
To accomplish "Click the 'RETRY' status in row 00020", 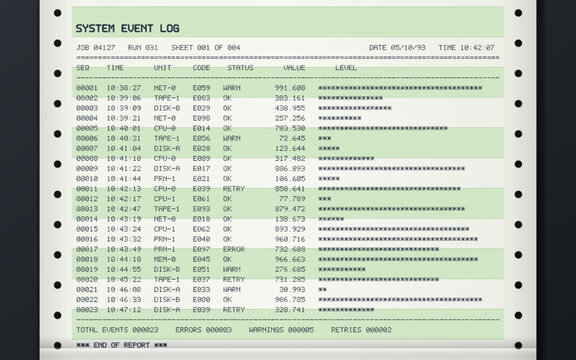I will tap(234, 280).
